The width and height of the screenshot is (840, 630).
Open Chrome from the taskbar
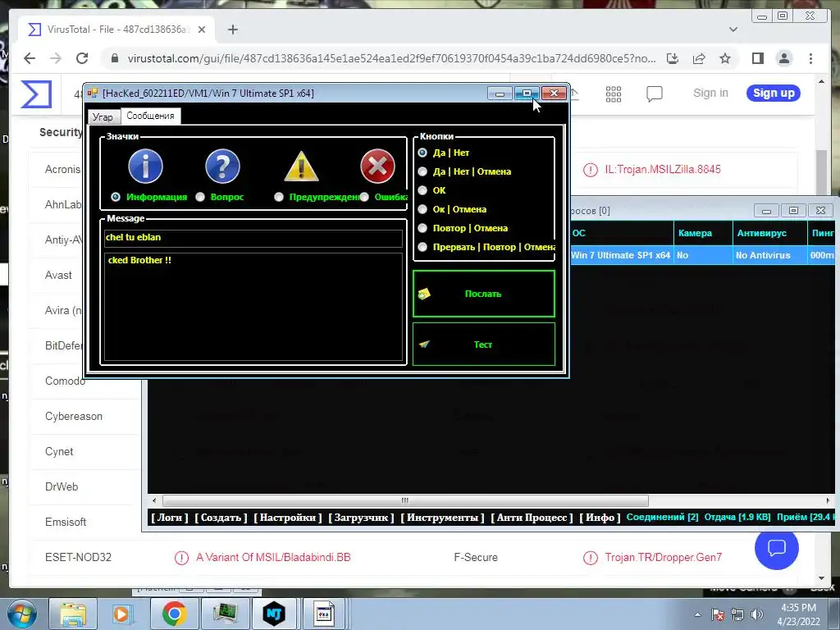pos(174,614)
